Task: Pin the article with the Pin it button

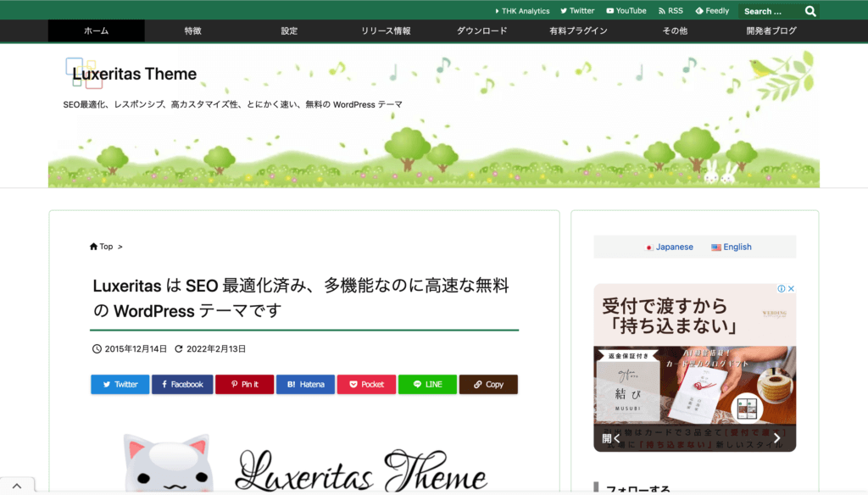Action: tap(245, 384)
